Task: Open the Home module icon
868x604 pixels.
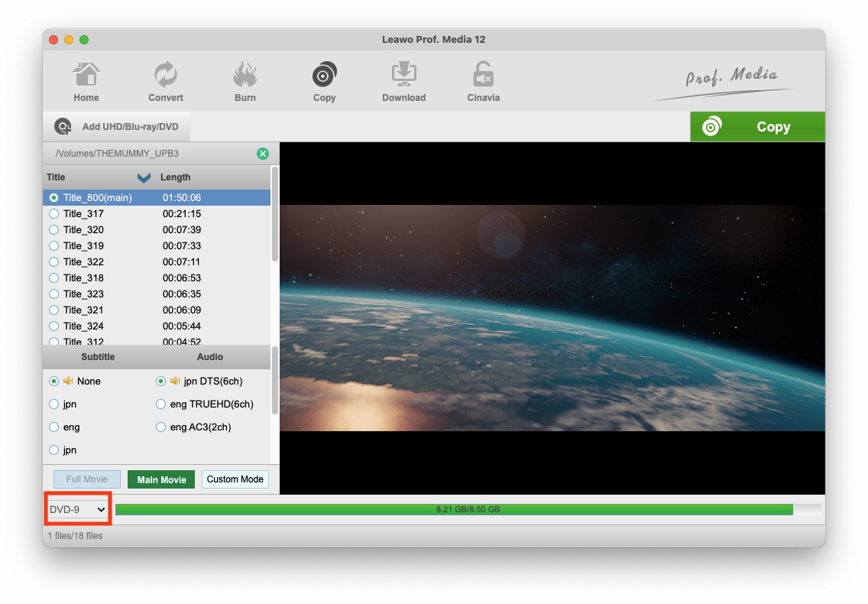Action: 86,75
